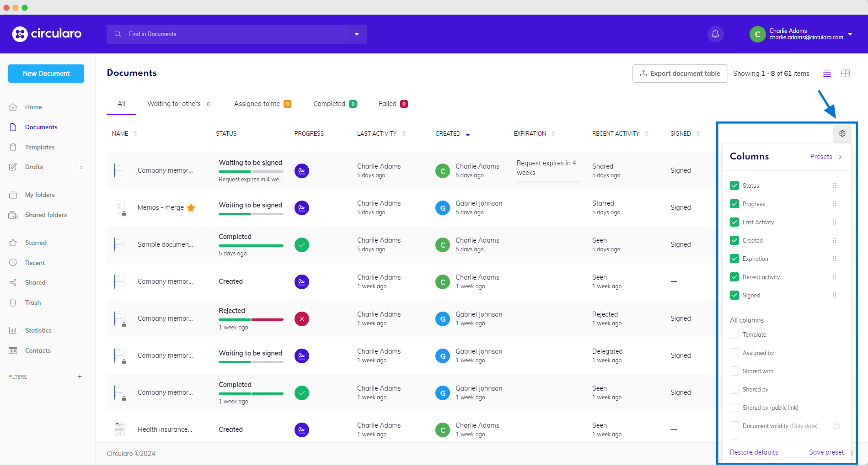Open Statistics from the sidebar
This screenshot has height=466, width=868.
tap(38, 330)
